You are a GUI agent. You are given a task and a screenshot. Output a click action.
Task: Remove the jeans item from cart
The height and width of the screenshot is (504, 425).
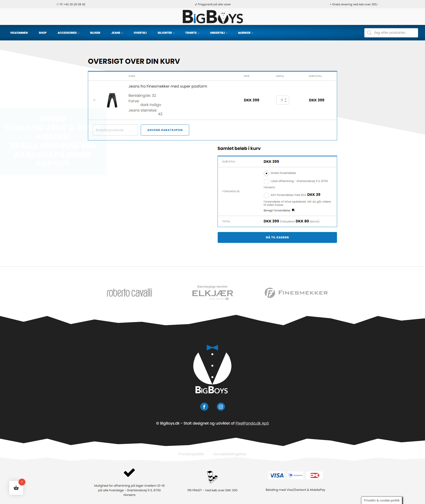tap(94, 100)
